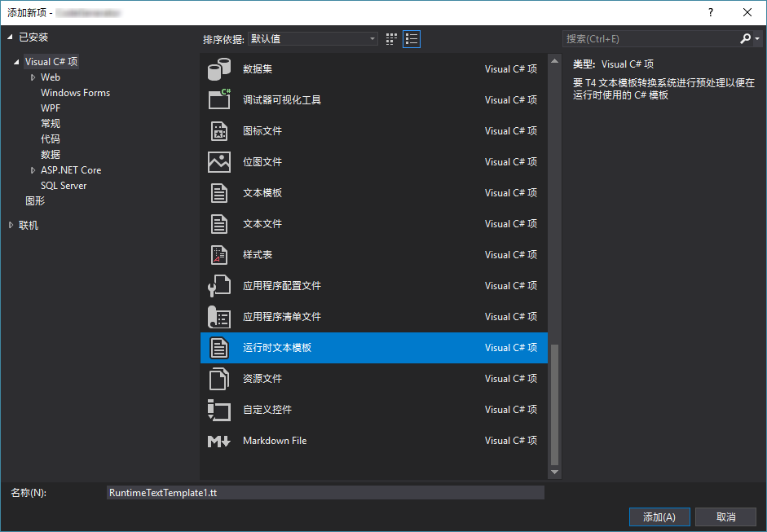Click the 名称 file name input field
The height and width of the screenshot is (532, 767).
point(325,493)
